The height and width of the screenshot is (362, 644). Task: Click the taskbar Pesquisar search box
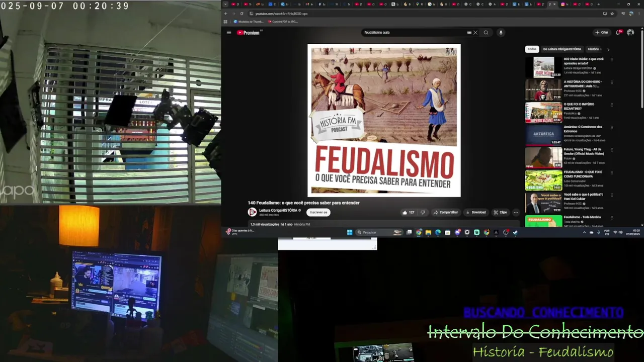(379, 232)
